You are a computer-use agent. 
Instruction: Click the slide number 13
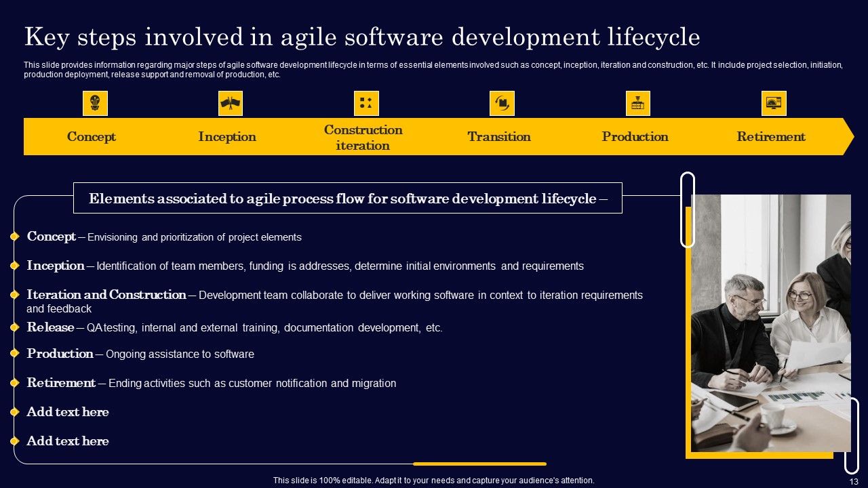854,481
